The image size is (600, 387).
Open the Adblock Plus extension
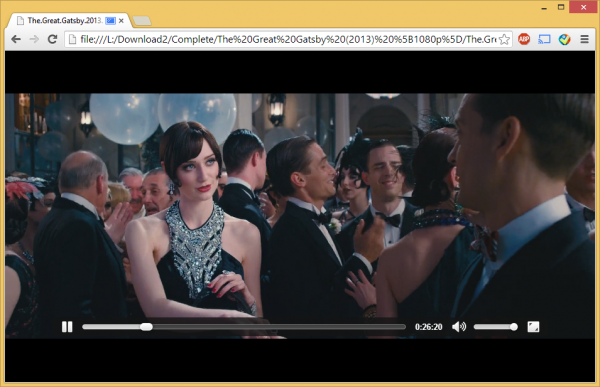coord(524,39)
